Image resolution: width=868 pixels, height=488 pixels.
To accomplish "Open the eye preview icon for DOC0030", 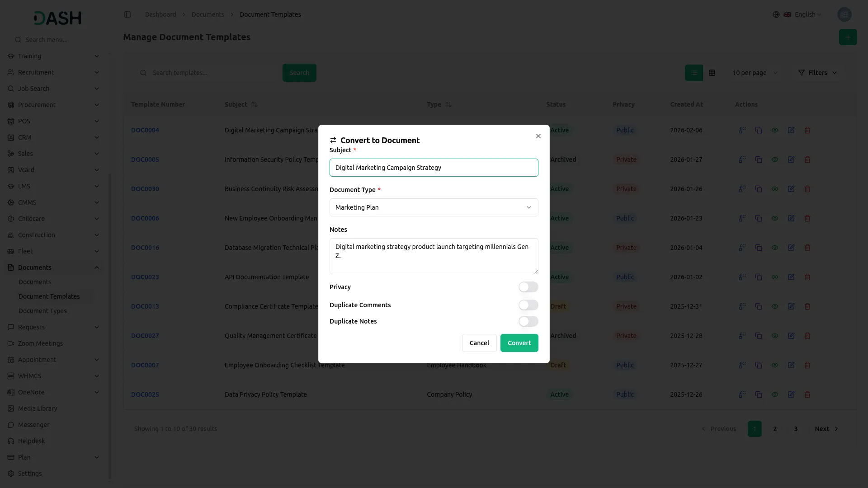I will (x=775, y=189).
